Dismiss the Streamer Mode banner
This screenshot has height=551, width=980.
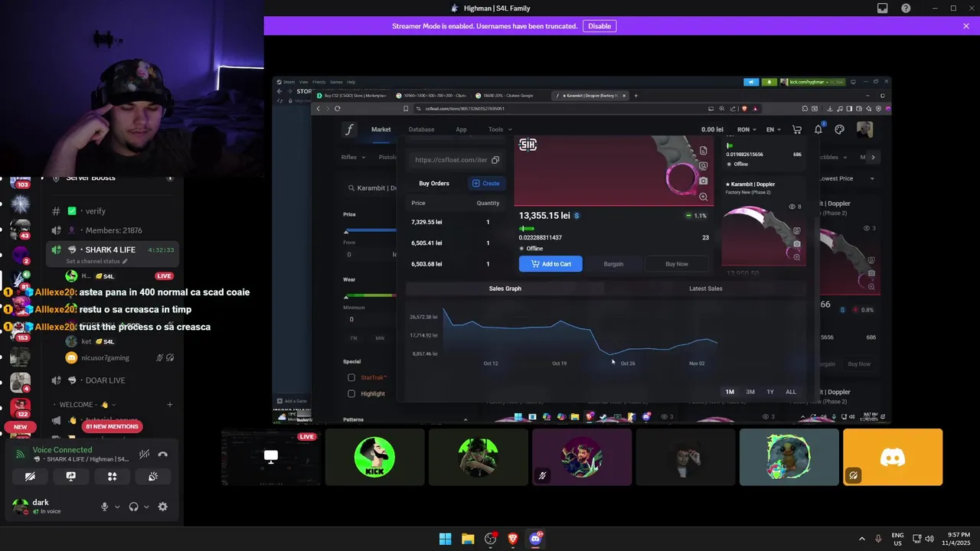(966, 26)
